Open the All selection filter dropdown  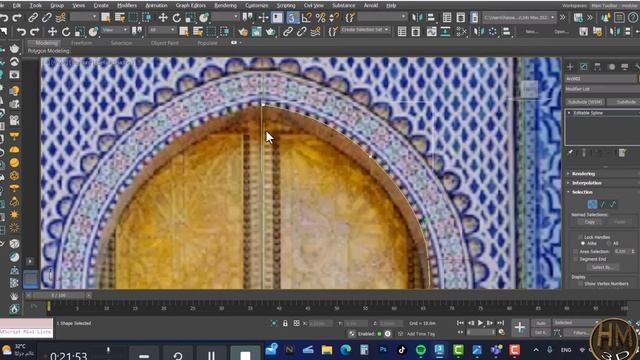[162, 30]
